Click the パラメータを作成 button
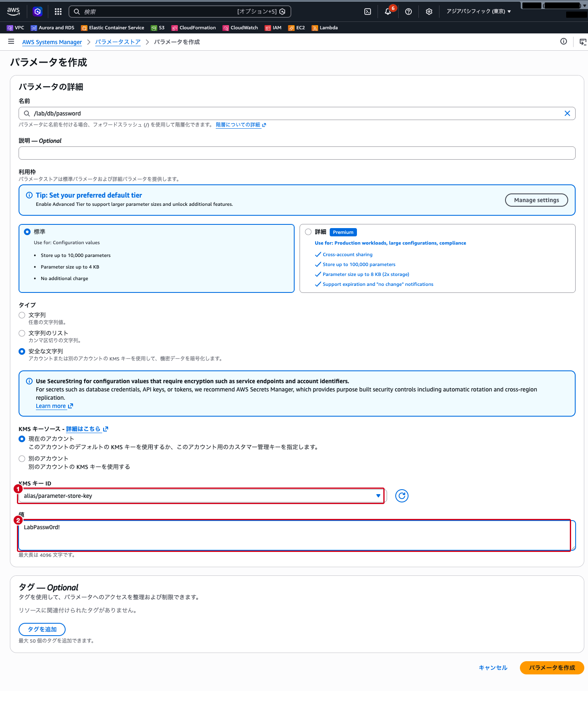This screenshot has width=588, height=707. pos(552,668)
